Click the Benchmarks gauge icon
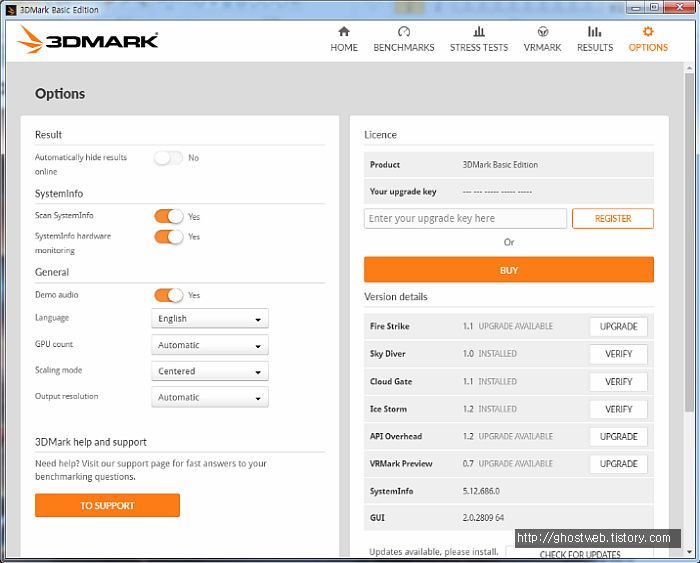The height and width of the screenshot is (563, 700). (404, 31)
